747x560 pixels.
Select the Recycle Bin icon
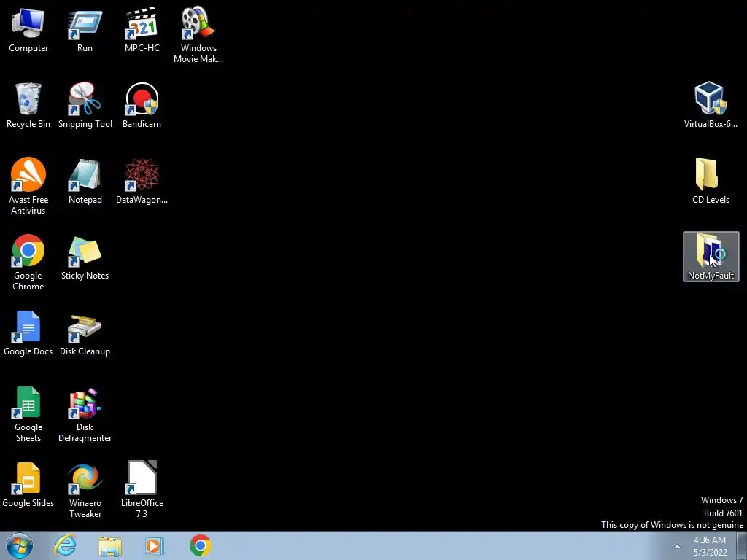(28, 106)
